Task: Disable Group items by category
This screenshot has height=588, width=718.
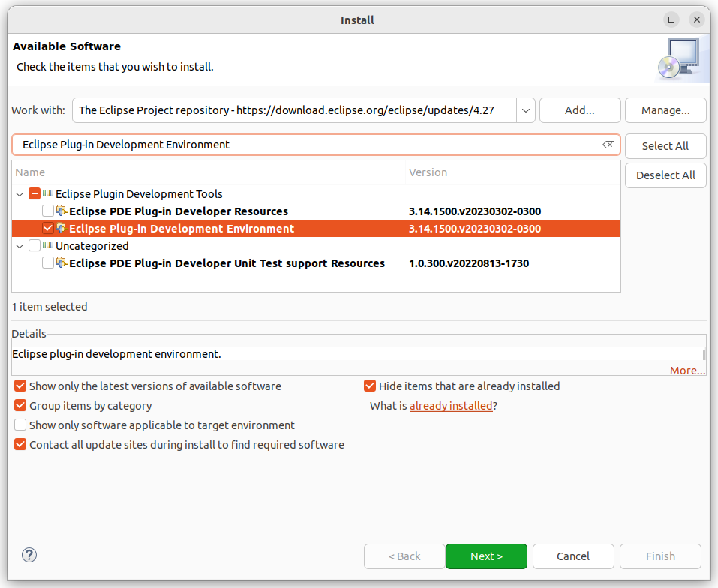Action: point(20,406)
